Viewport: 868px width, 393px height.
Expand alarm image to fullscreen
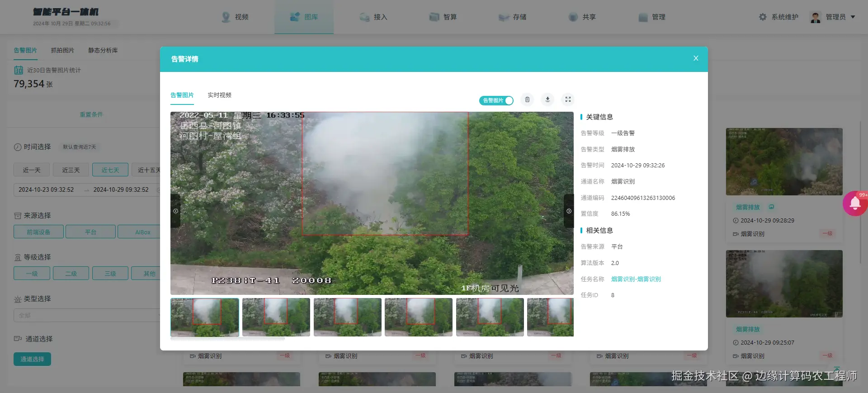pyautogui.click(x=568, y=99)
